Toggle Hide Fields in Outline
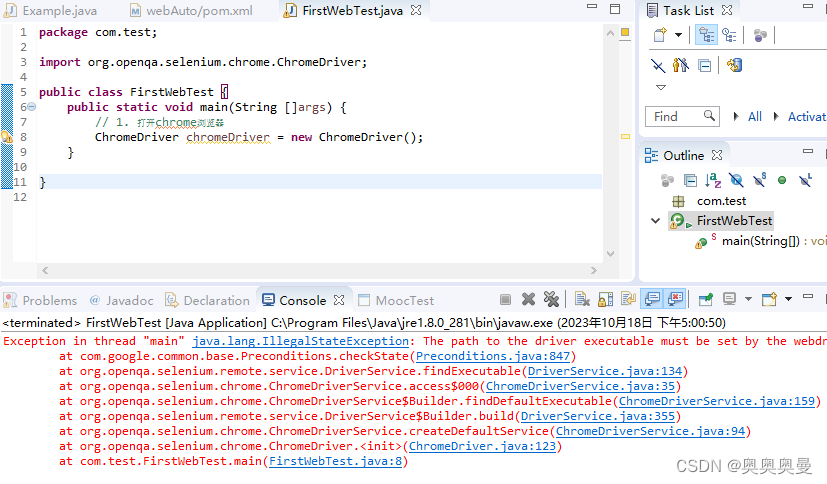Image resolution: width=827 pixels, height=484 pixels. click(736, 181)
